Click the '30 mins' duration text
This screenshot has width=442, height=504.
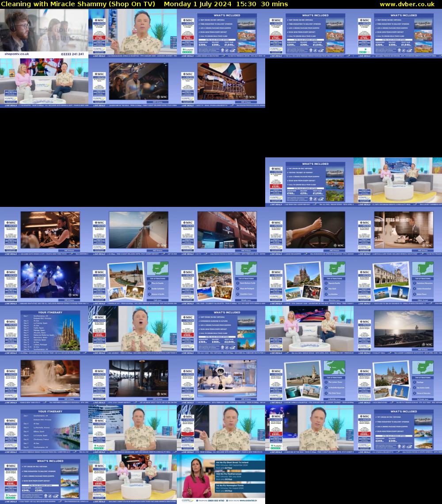tap(274, 4)
